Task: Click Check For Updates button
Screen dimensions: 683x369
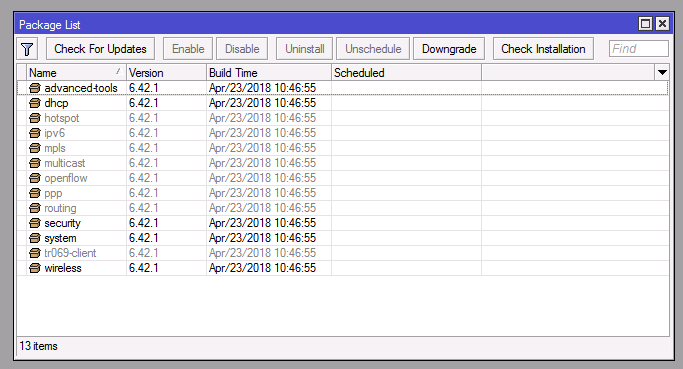Action: pyautogui.click(x=100, y=49)
